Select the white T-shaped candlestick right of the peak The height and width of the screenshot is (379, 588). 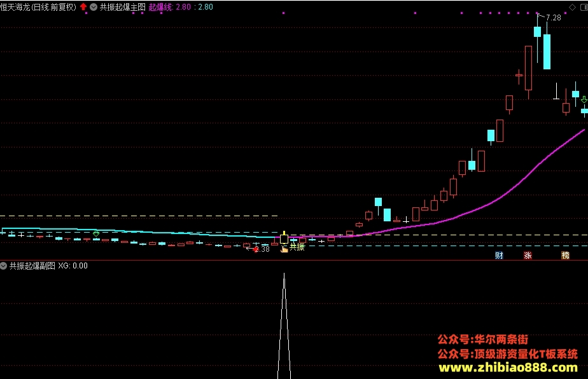(556, 92)
